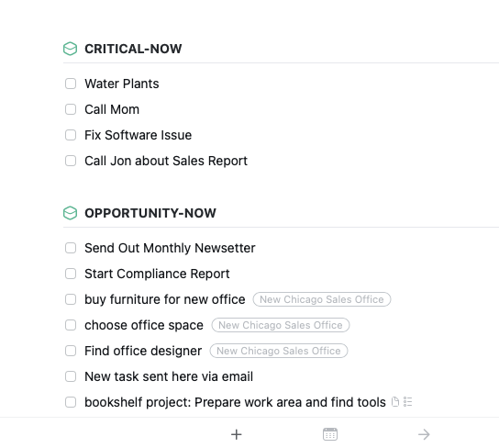Open the OPPORTUNITY-NOW heading
Screen dimensions: 499x448
coord(150,213)
